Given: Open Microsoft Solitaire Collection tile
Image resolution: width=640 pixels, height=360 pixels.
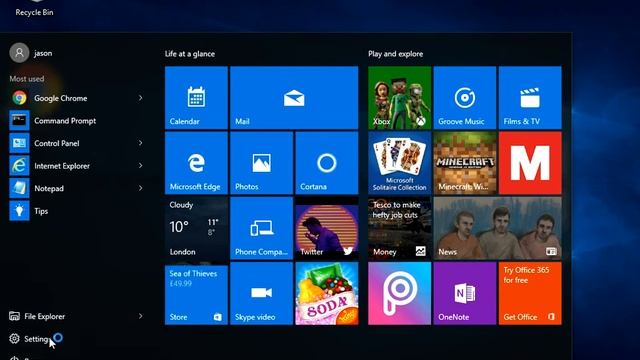Looking at the screenshot, I should click(399, 163).
